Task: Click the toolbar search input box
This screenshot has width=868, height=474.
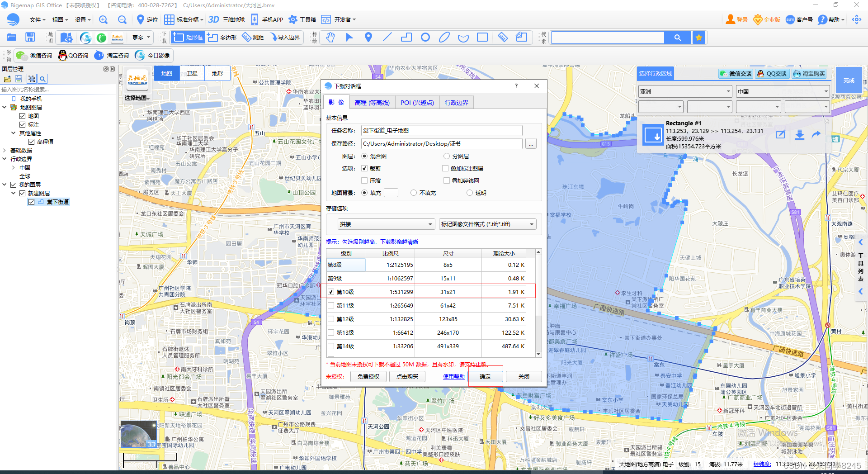Action: [x=608, y=38]
